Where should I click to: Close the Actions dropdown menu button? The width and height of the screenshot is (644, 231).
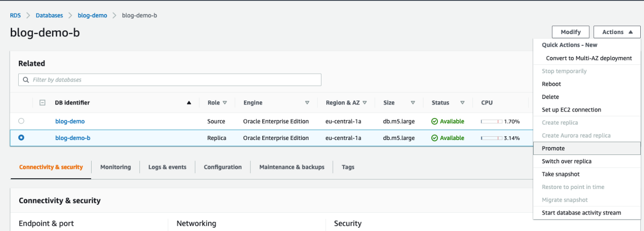(x=617, y=32)
